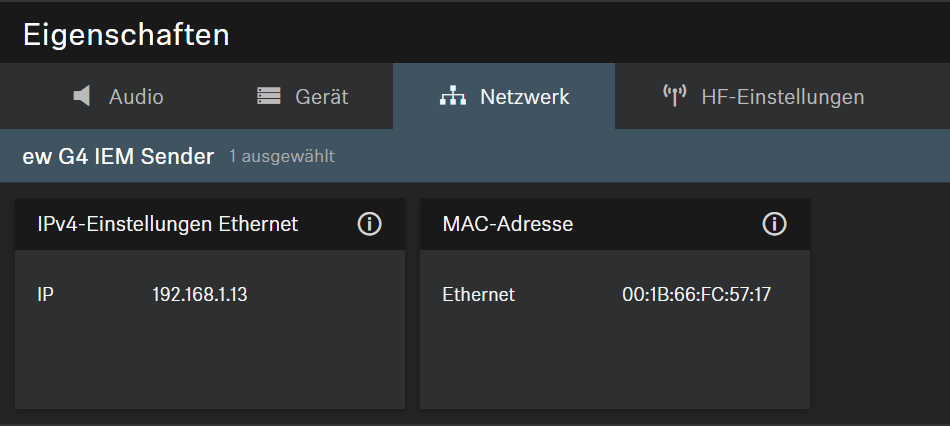The height and width of the screenshot is (426, 950).
Task: Select the ew G4 IEM Sender device name
Action: point(118,156)
